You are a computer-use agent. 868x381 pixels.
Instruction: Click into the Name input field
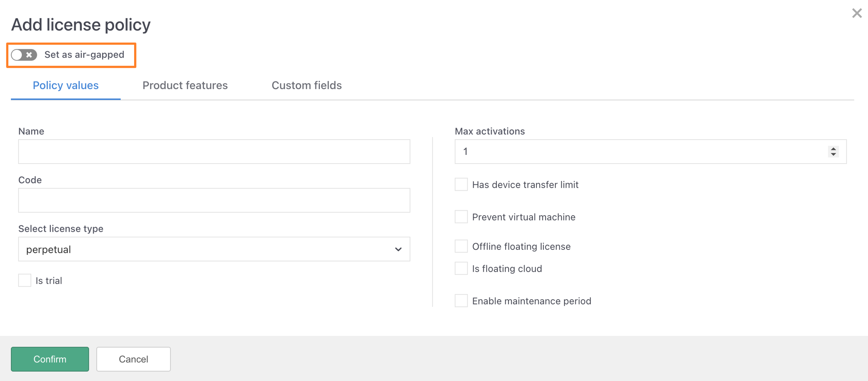[x=214, y=151]
